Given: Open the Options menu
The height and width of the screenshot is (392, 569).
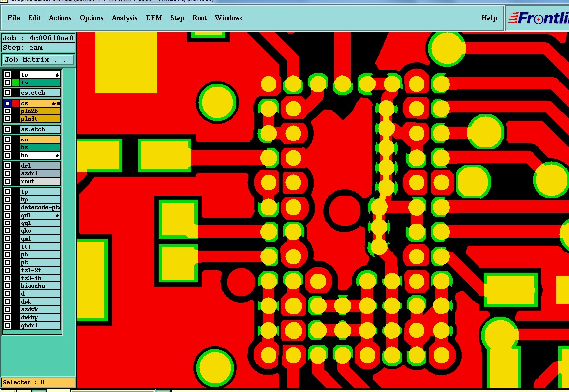Looking at the screenshot, I should 91,18.
